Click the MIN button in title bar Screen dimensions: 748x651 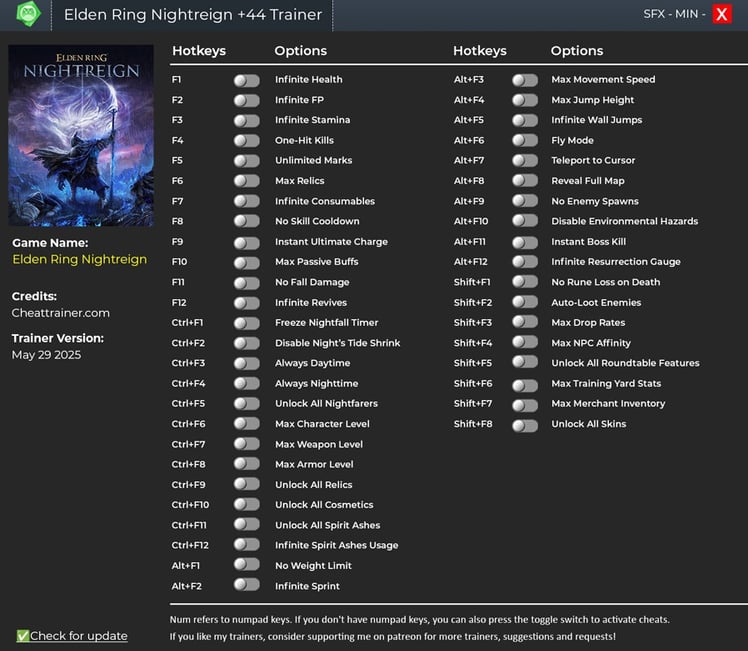pos(686,14)
